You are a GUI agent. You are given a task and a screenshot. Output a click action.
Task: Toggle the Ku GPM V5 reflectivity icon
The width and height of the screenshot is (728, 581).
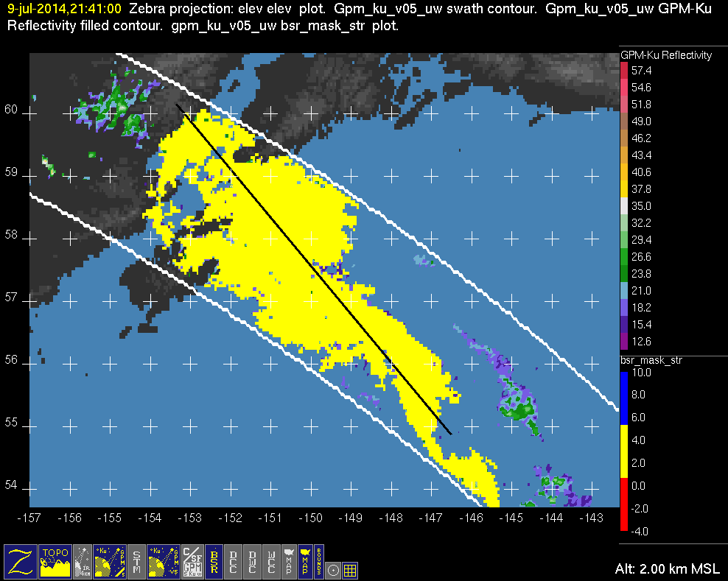click(164, 561)
